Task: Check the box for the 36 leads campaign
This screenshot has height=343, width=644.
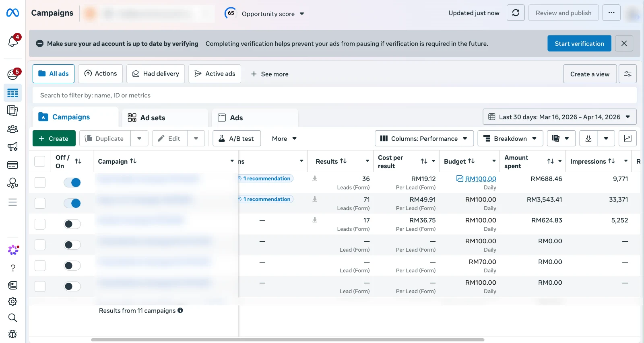Action: [40, 183]
